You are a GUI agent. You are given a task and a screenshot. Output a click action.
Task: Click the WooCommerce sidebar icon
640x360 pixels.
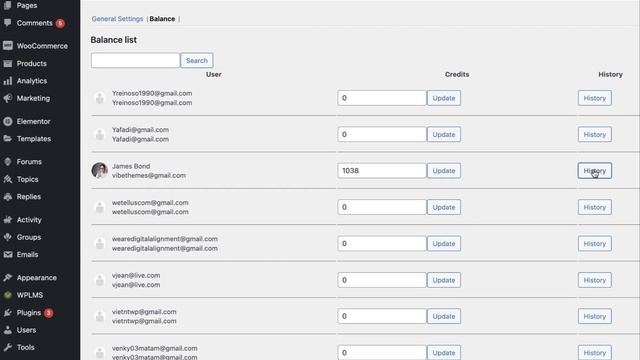[8, 46]
